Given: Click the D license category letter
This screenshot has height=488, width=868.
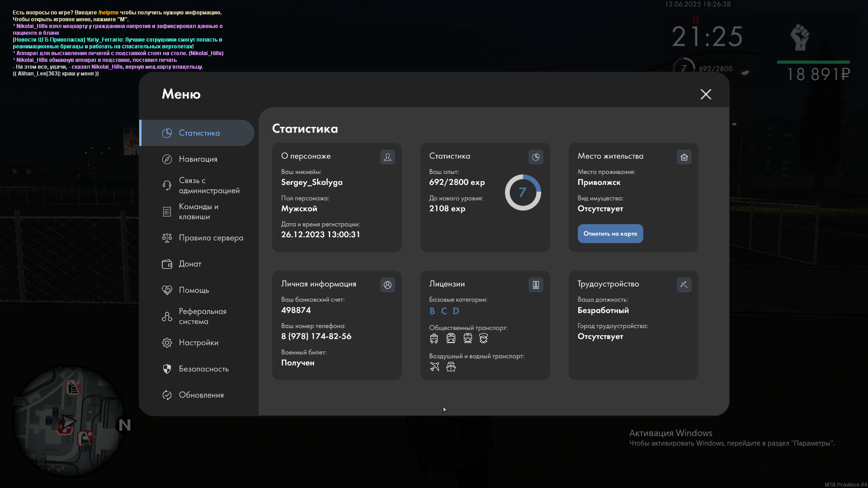Looking at the screenshot, I should [x=456, y=311].
